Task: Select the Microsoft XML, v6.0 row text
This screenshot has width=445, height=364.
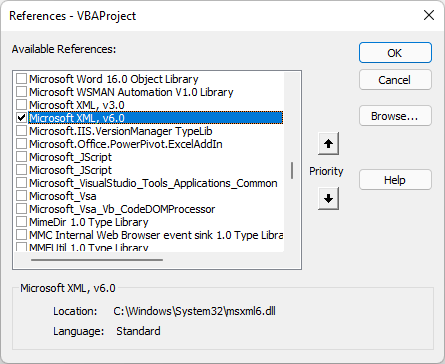Action: pos(77,118)
